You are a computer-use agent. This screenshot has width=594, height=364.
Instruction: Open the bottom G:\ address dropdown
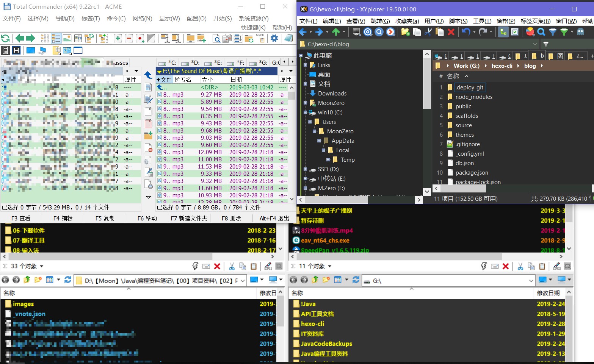531,281
